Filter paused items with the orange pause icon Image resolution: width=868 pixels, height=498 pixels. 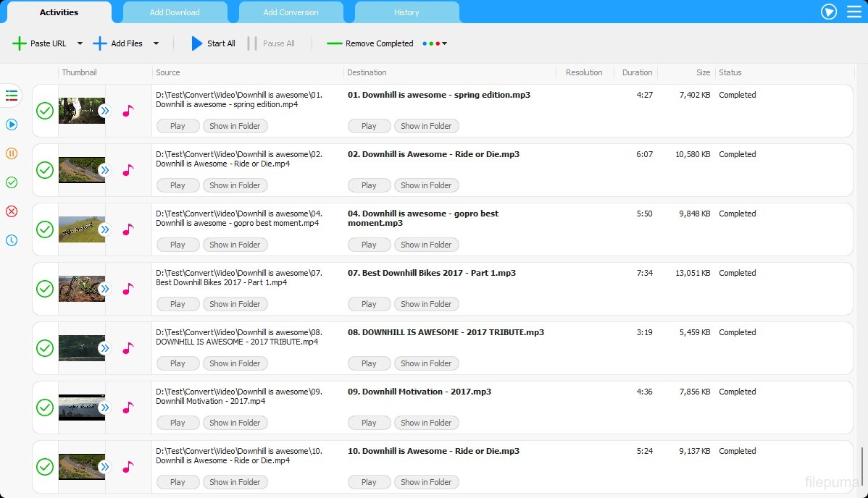click(x=12, y=153)
